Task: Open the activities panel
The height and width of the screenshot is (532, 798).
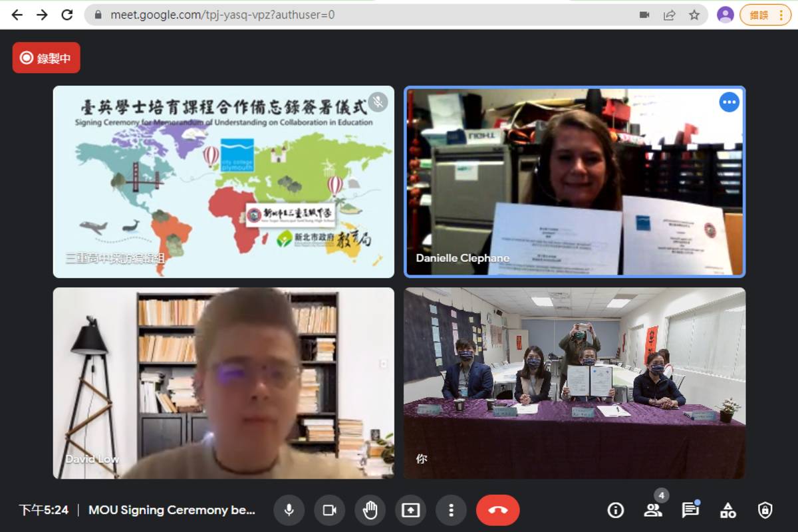Action: [728, 510]
